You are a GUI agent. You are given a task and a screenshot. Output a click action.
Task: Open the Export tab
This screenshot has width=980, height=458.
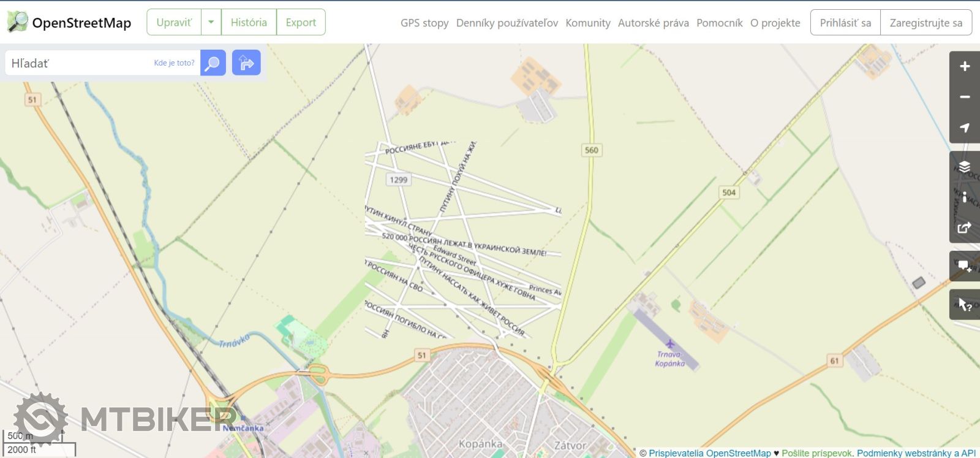pos(301,22)
